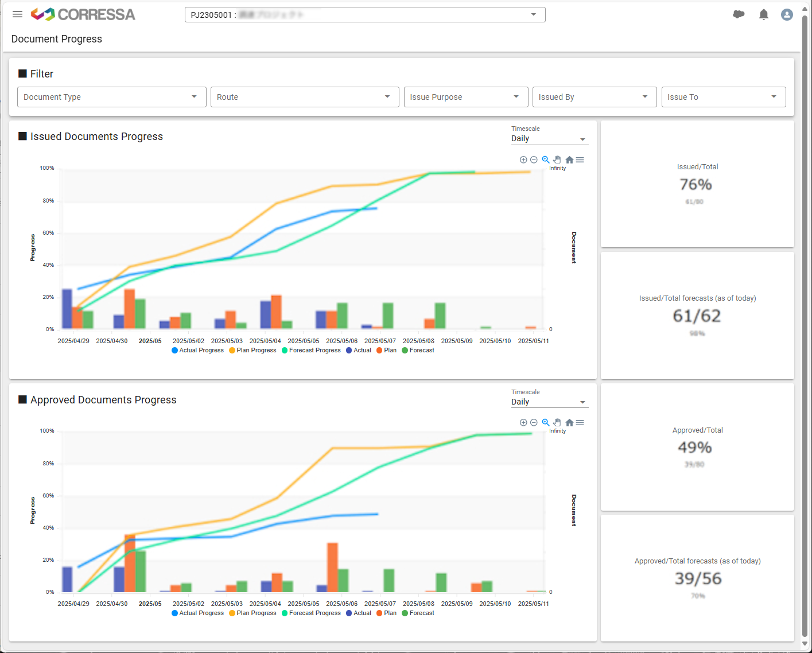Viewport: 812px width, 653px height.
Task: Open the PJ2305001 project selector
Action: (x=364, y=15)
